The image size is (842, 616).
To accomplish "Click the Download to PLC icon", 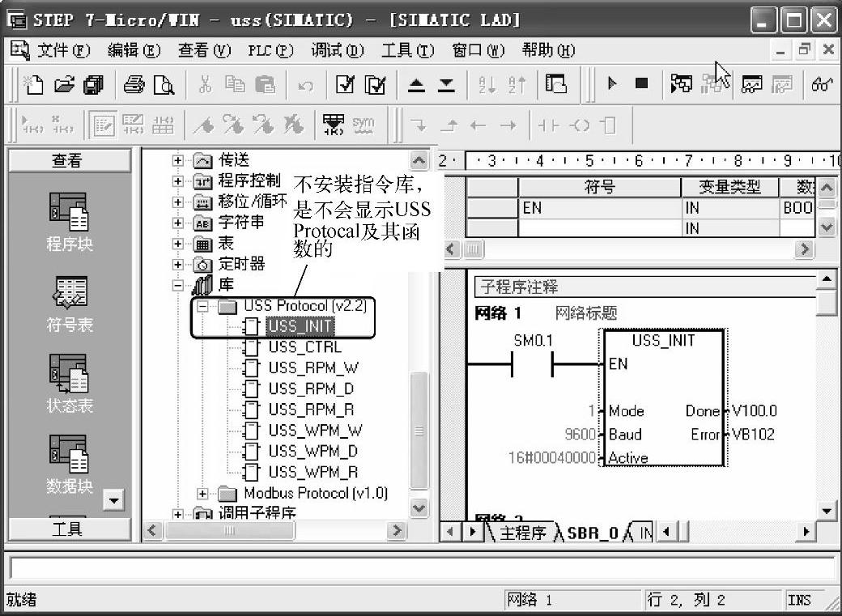I will click(x=446, y=85).
